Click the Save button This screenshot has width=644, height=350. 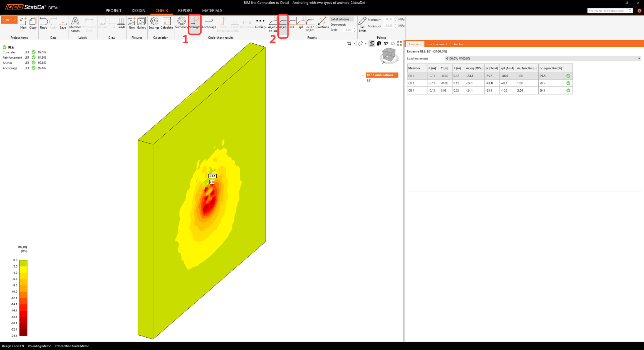63,23
